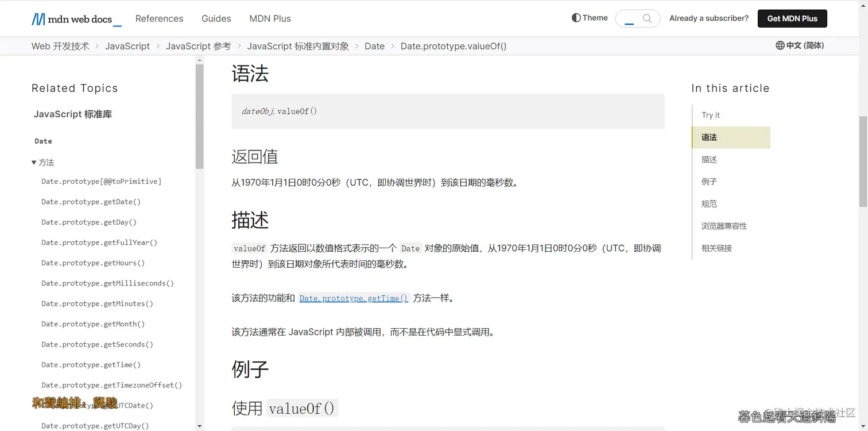Viewport: 868px width, 431px height.
Task: Go to JavaScript 标准内置对象 breadcrumb
Action: 298,46
